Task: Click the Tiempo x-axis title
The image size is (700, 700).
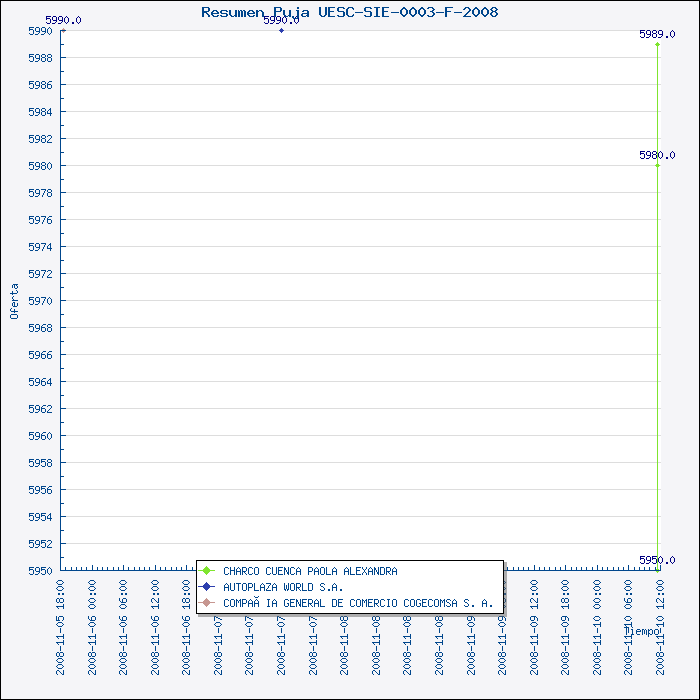Action: point(642,631)
